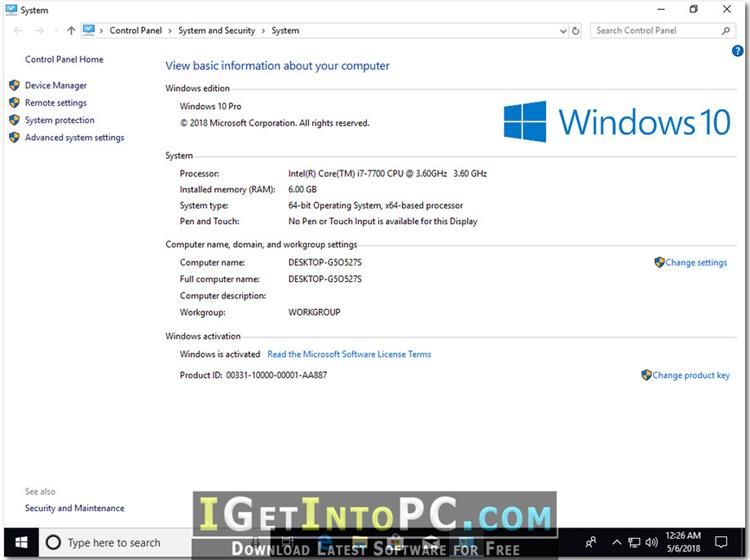
Task: Open System protection link
Action: (x=59, y=120)
